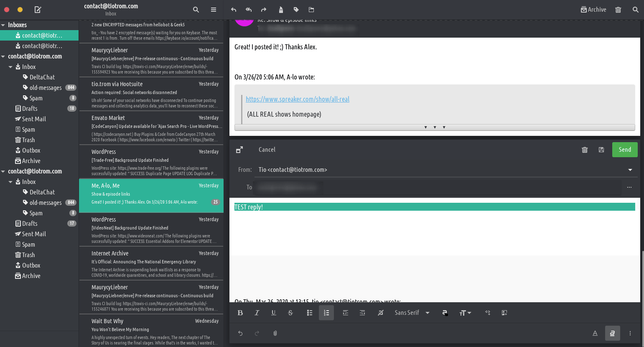Detach the composer into its own window
Screen dimensions: 644x347
[x=239, y=150]
